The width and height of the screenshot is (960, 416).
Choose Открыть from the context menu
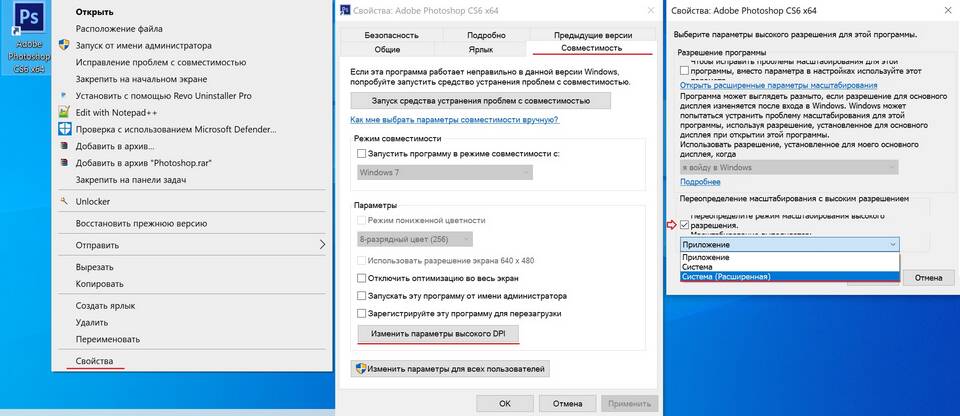coord(94,12)
